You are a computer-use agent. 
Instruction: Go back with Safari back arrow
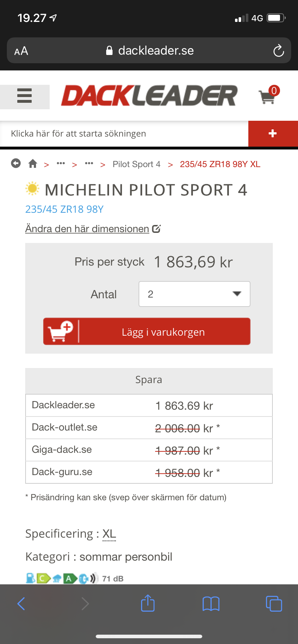[x=21, y=604]
